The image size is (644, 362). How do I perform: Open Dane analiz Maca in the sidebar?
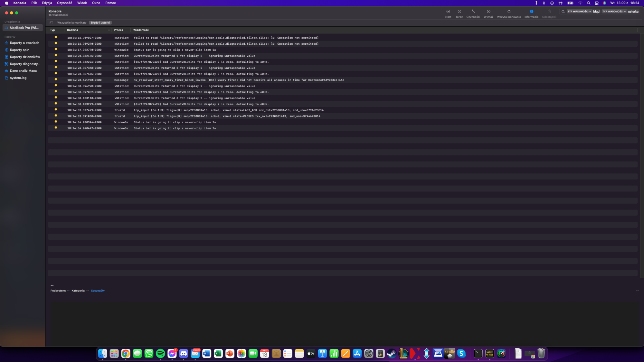coord(23,71)
